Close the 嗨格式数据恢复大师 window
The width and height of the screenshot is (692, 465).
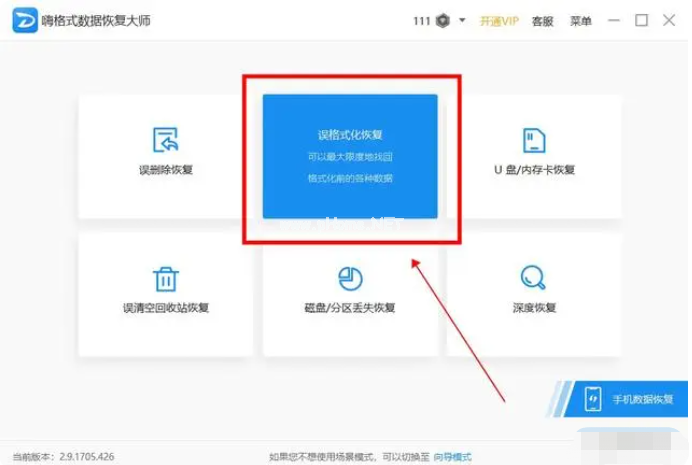coord(669,20)
